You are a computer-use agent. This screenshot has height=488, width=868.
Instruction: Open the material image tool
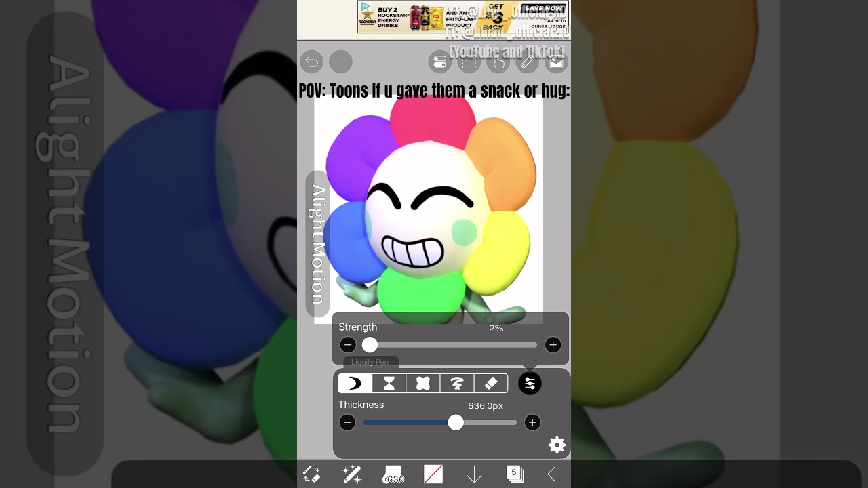coord(556,62)
